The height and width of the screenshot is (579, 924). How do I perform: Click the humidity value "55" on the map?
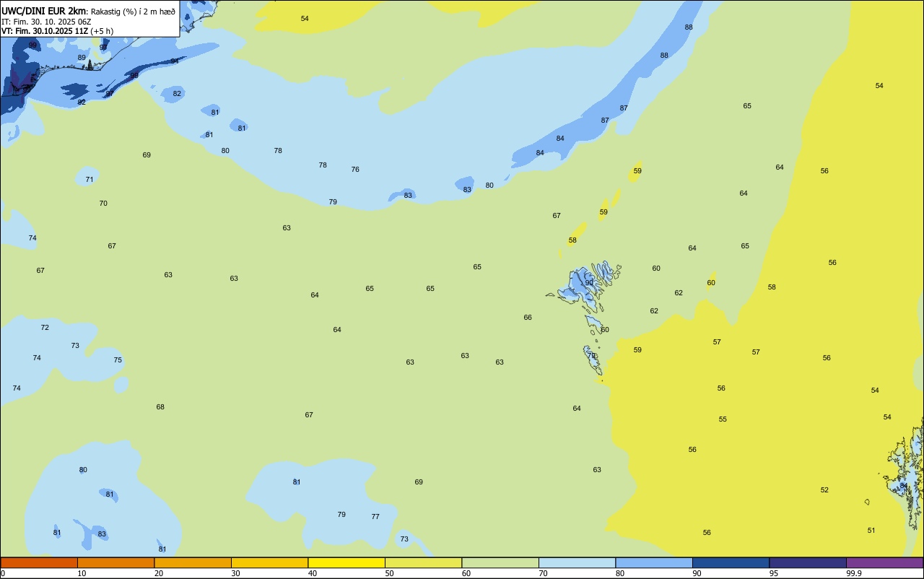point(723,419)
